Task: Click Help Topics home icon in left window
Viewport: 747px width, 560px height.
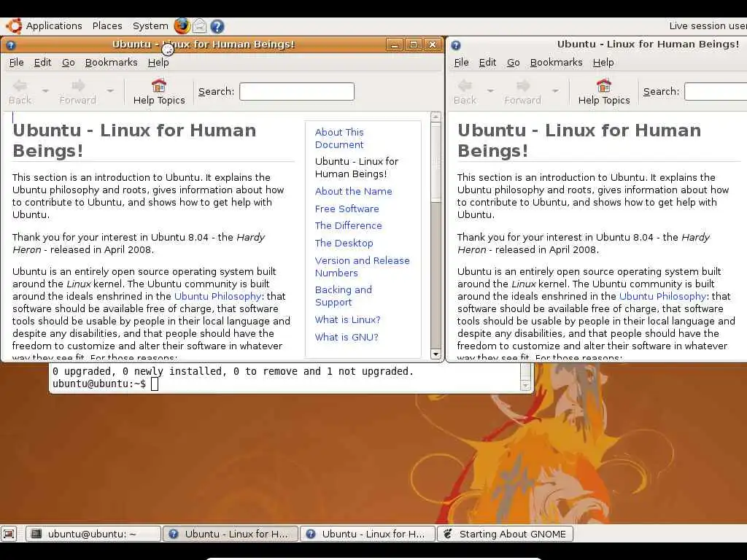Action: tap(158, 86)
